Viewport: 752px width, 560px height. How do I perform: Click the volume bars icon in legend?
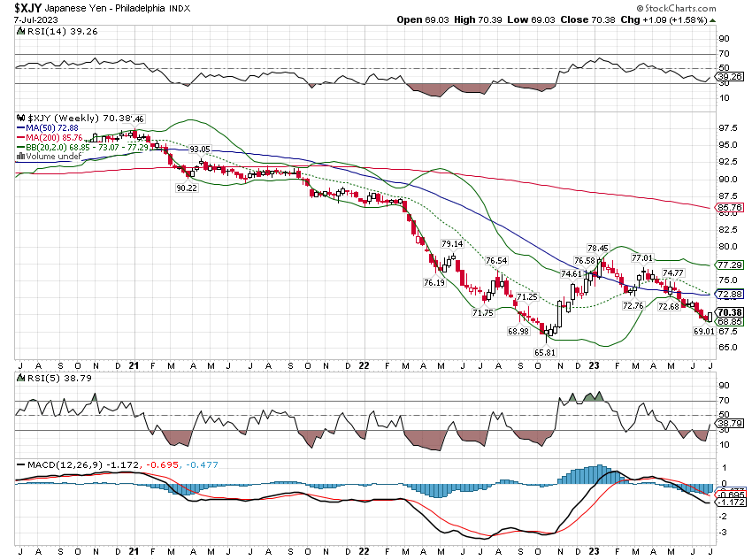pos(20,157)
